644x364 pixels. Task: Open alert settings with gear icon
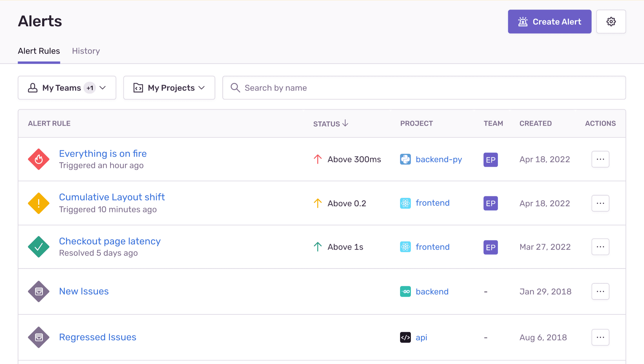(x=611, y=22)
